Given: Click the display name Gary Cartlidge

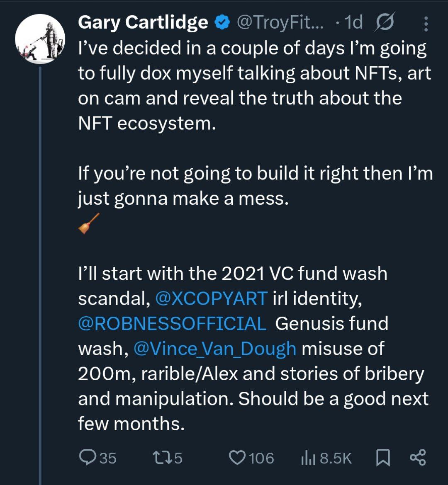Looking at the screenshot, I should [x=143, y=23].
